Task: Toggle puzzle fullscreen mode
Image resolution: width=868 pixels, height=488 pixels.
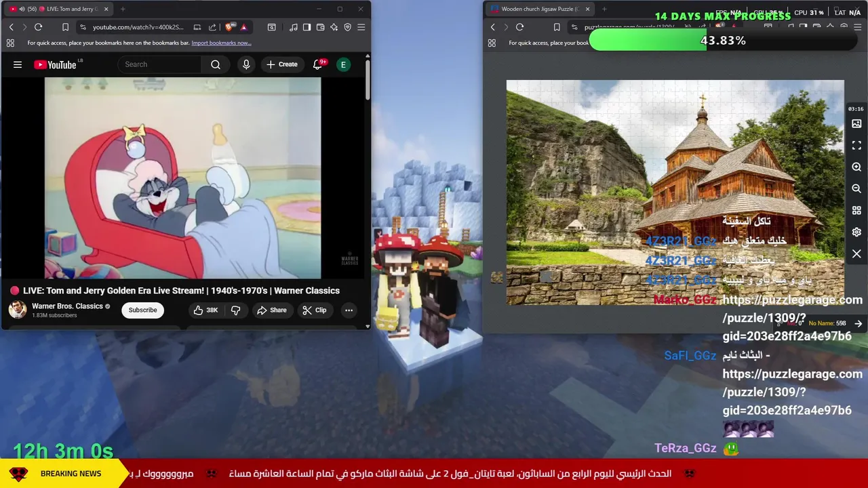Action: [856, 146]
